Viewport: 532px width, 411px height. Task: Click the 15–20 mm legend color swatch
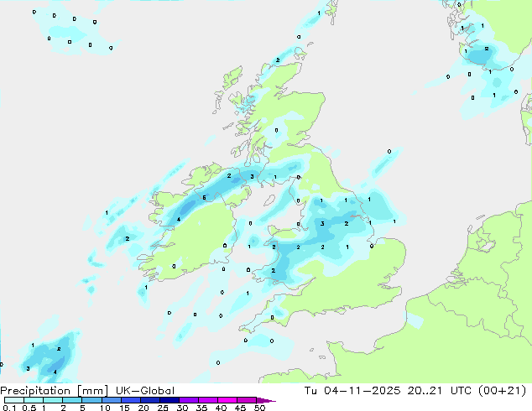point(130,400)
